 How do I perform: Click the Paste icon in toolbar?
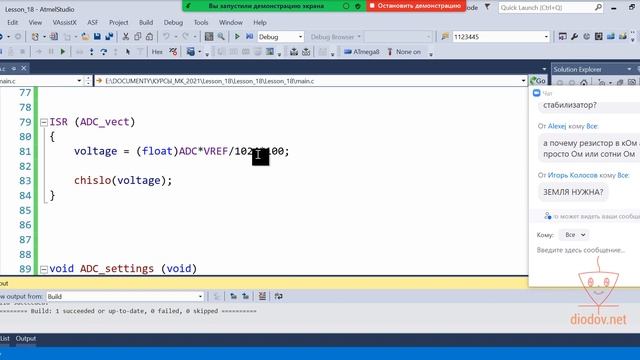149,37
